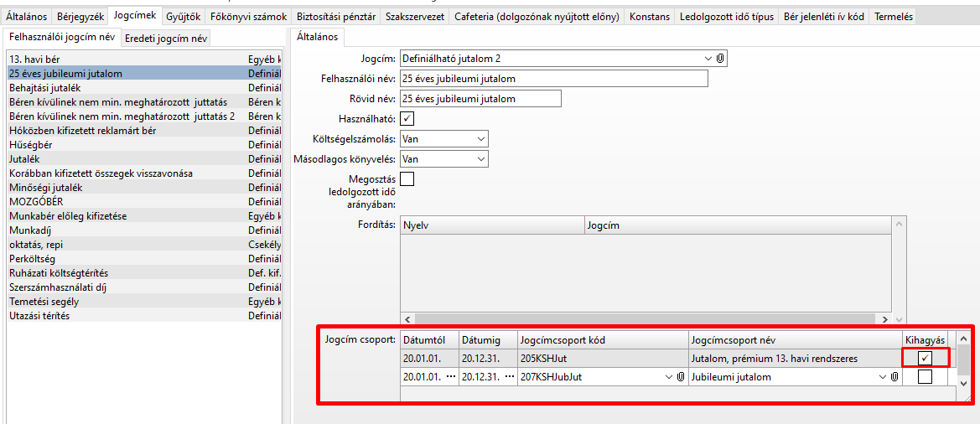This screenshot has width=980, height=424.
Task: Open date picker dots for Dátumtól 20.01.01.
Action: (451, 377)
